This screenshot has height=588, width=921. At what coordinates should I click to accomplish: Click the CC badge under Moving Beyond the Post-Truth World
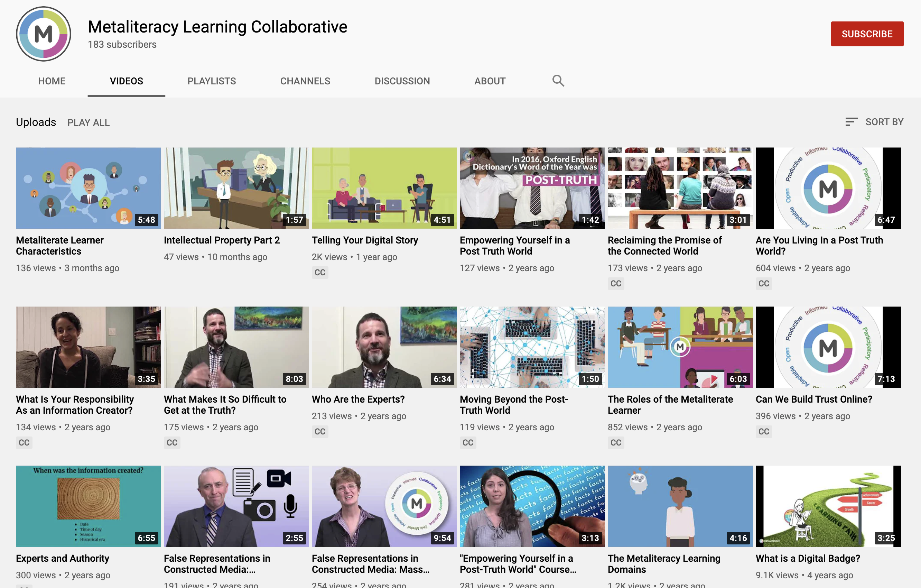pyautogui.click(x=468, y=443)
